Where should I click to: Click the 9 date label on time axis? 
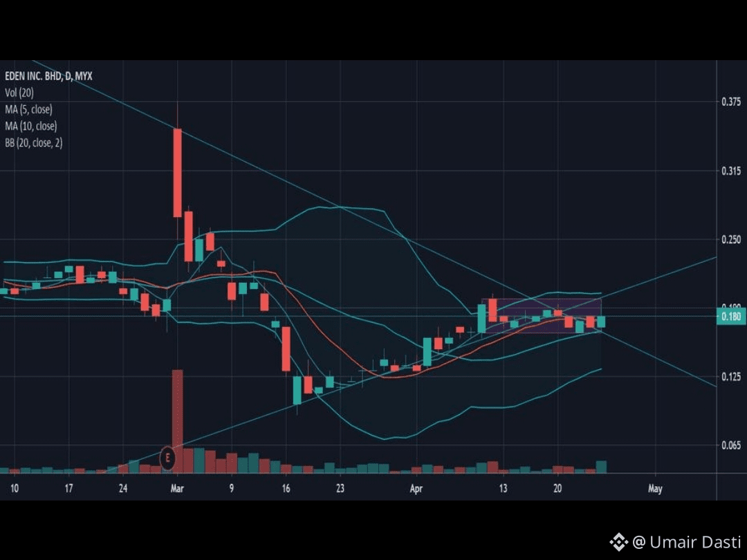click(x=232, y=489)
